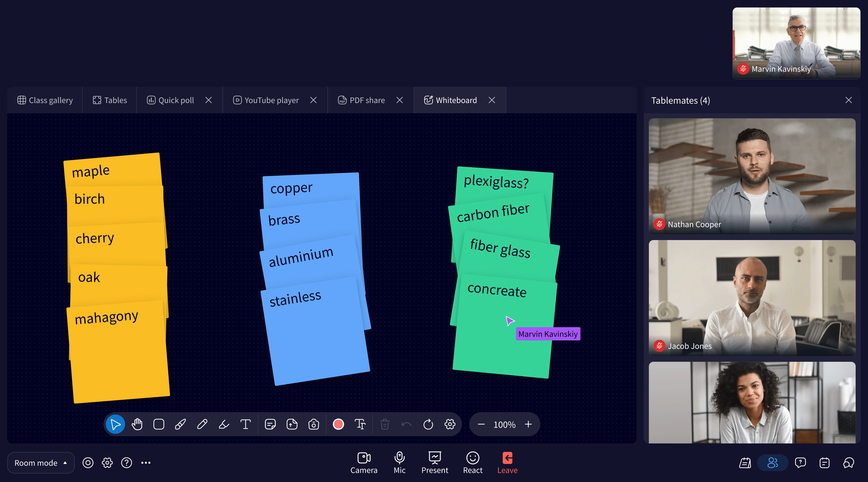
Task: Open whiteboard settings gear
Action: pyautogui.click(x=449, y=424)
